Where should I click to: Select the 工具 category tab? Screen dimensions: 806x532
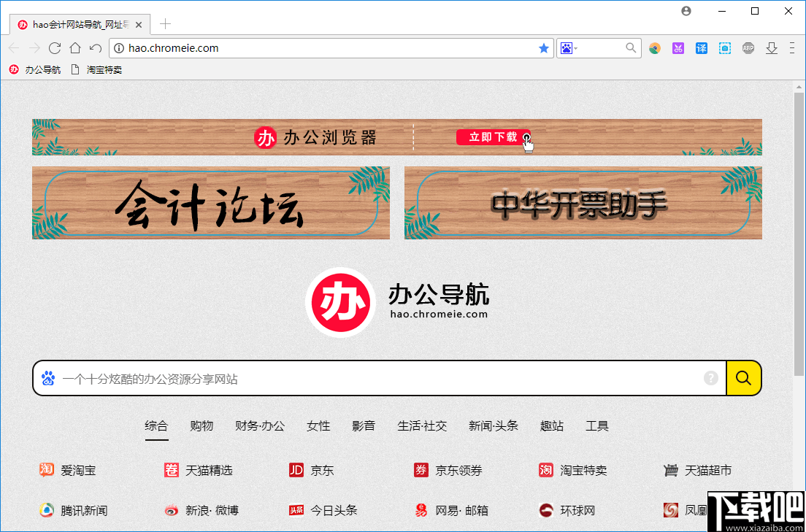(596, 426)
